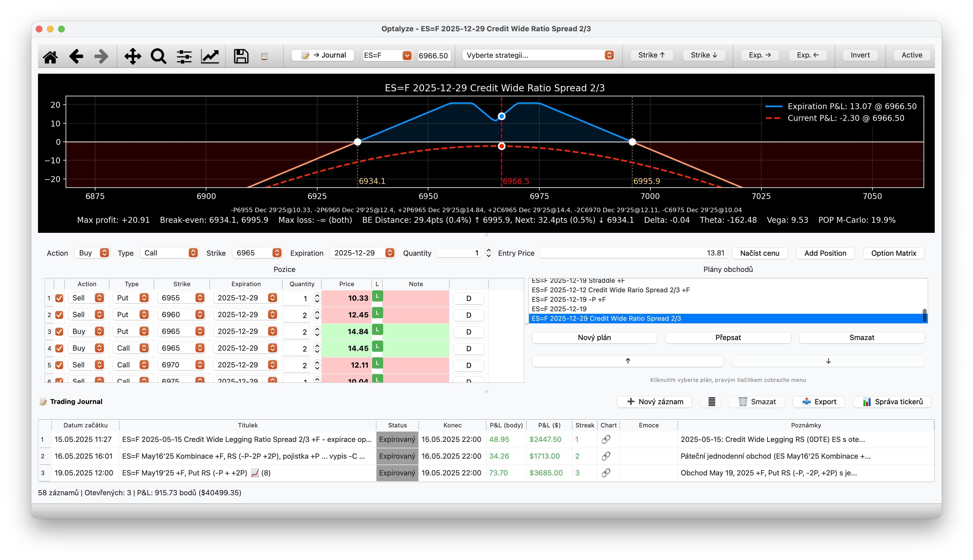The image size is (973, 560).
Task: Select plan ES=F 2025-12-19 -P +F
Action: [568, 299]
